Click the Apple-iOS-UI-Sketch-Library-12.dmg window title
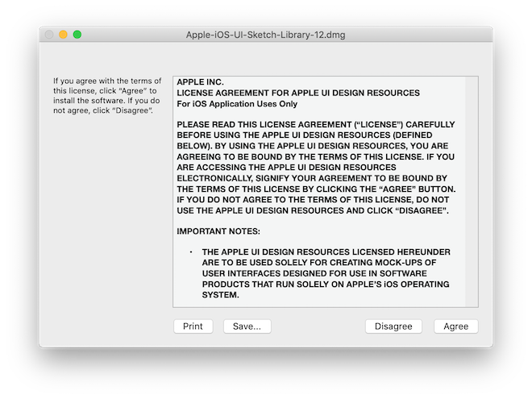The image size is (532, 399). pyautogui.click(x=265, y=35)
